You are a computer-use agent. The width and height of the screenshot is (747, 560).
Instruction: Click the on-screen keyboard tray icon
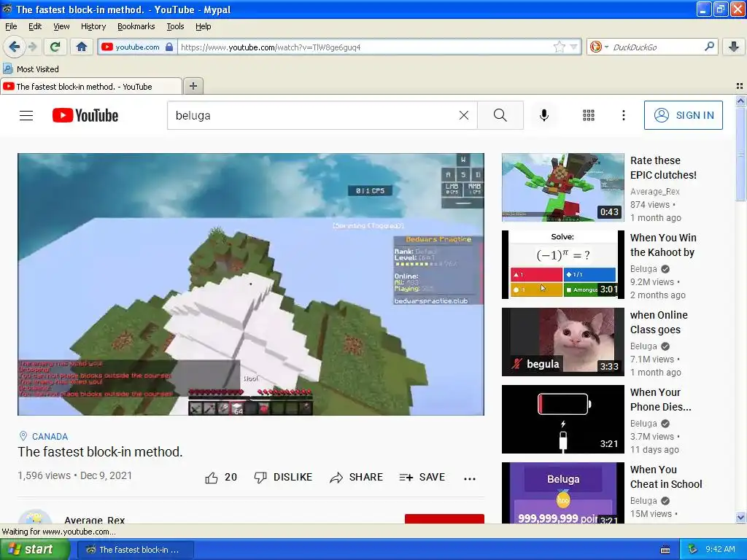665,550
